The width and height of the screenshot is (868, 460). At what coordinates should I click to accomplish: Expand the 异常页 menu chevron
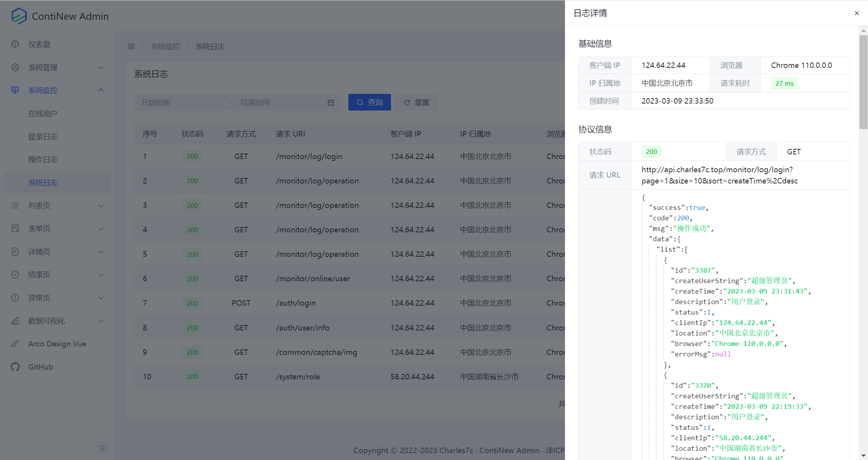(101, 298)
